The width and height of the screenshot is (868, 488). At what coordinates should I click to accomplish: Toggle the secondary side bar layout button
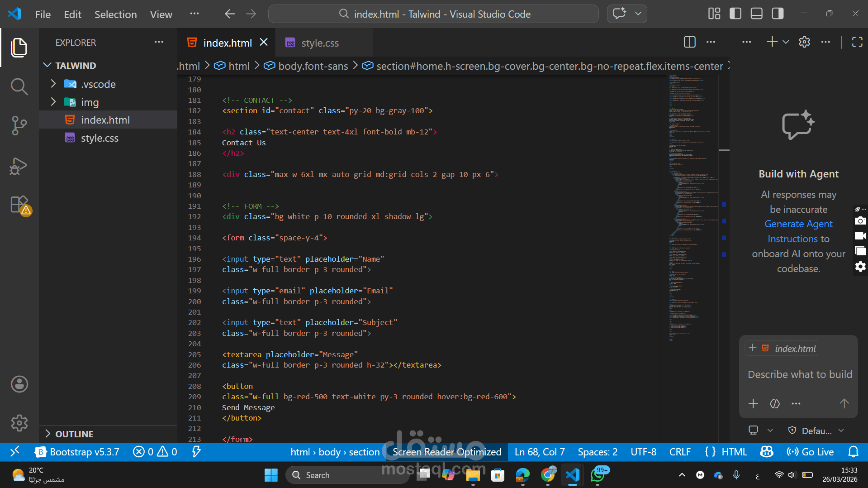click(x=778, y=14)
